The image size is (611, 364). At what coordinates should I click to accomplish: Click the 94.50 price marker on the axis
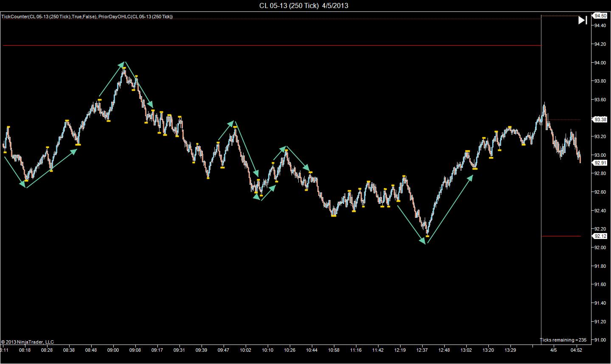[x=600, y=16]
